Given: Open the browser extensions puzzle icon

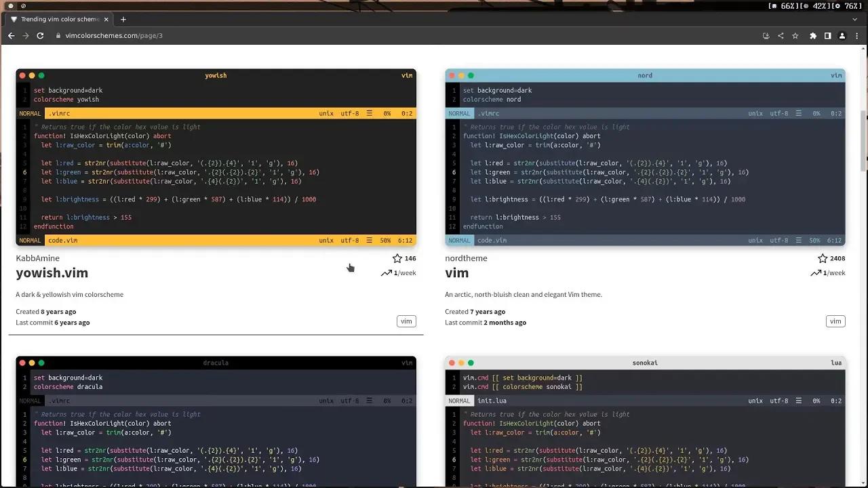Looking at the screenshot, I should [x=813, y=36].
